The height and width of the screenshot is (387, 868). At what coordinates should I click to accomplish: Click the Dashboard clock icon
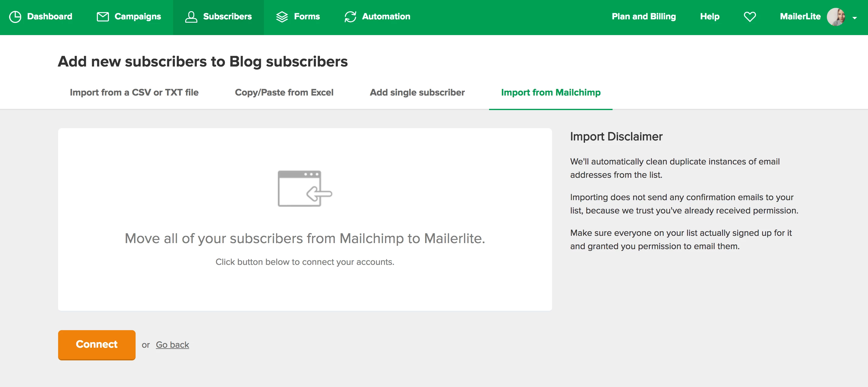(15, 17)
